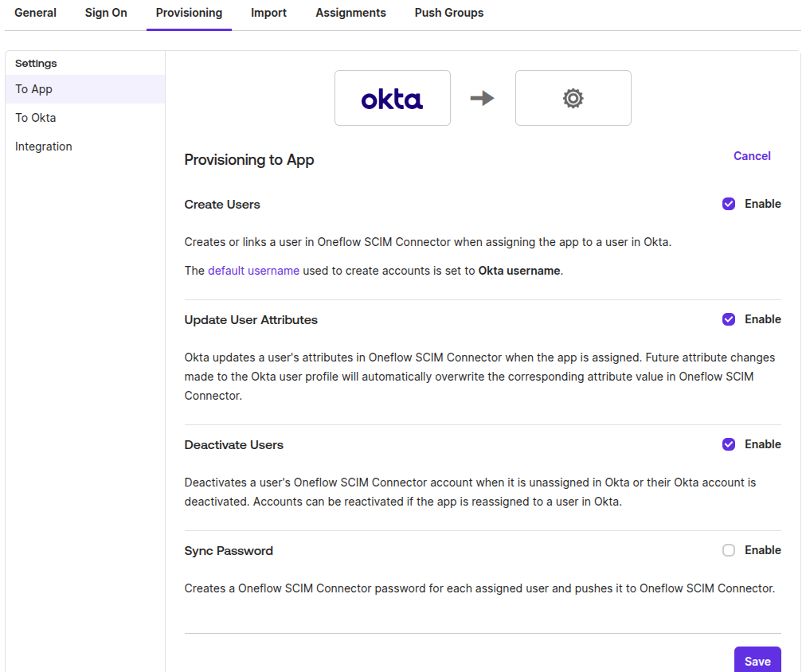Click the Update User Attributes title
806x672 pixels.
251,319
